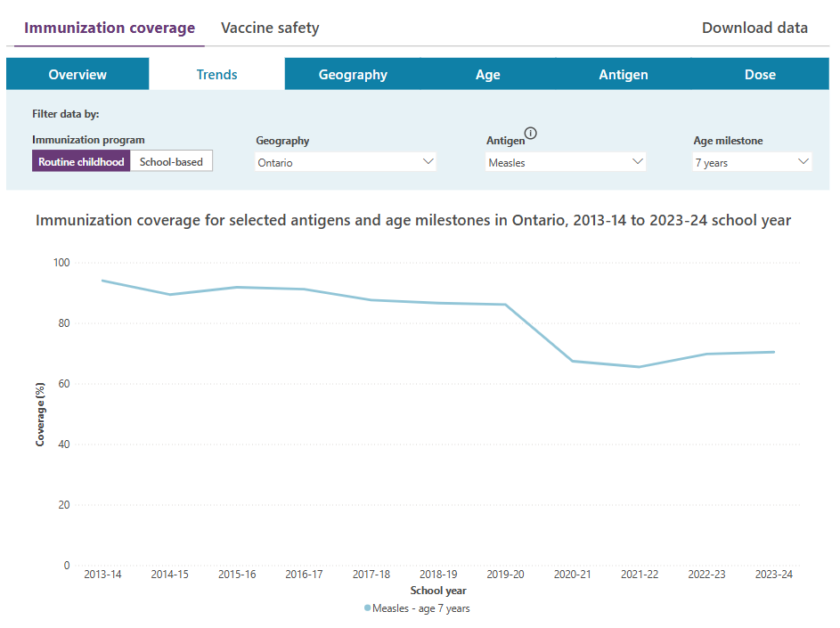Viewport: 840px width, 628px height.
Task: Select Routine childhood immunization program
Action: 81,162
